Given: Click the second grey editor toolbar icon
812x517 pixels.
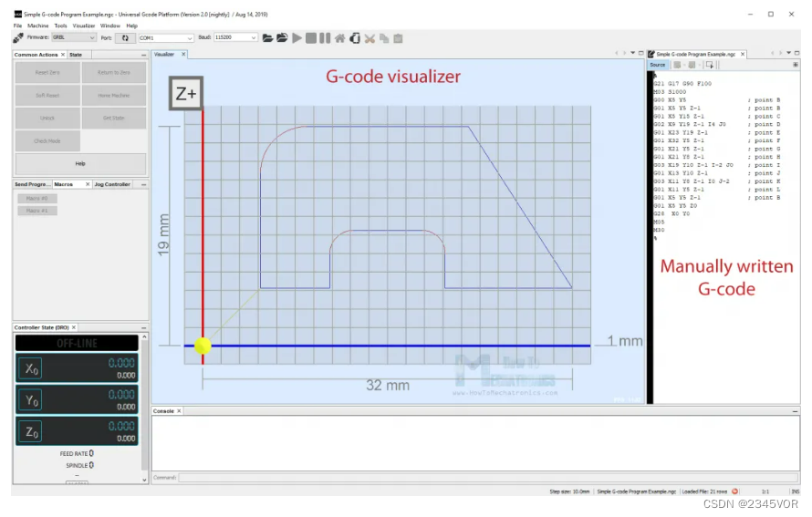Looking at the screenshot, I should tap(692, 65).
